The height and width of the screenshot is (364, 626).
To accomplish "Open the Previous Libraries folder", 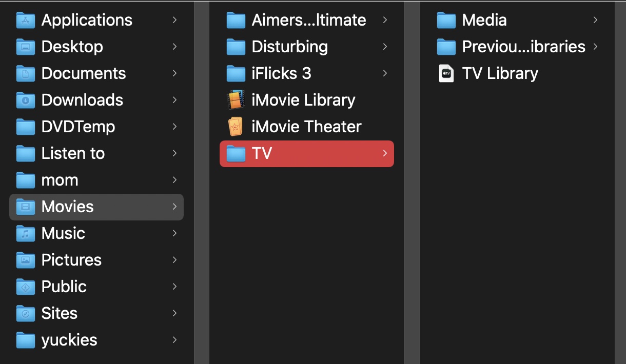I will pos(523,47).
